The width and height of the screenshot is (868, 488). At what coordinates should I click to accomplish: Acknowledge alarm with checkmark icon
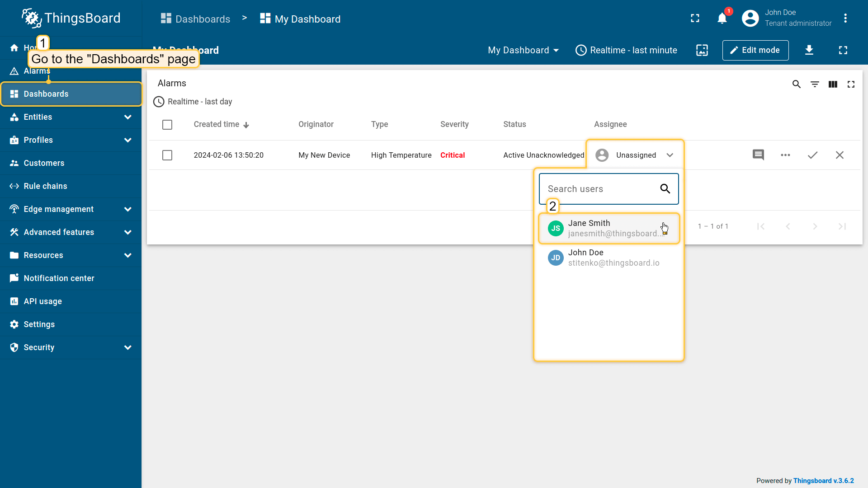pos(812,155)
